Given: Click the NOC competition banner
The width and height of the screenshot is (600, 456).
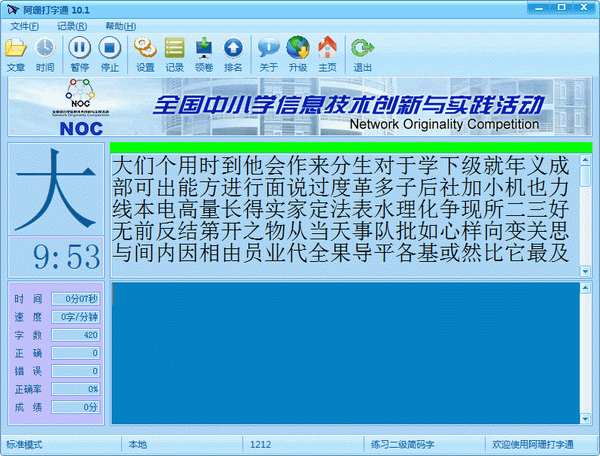Looking at the screenshot, I should 300,107.
